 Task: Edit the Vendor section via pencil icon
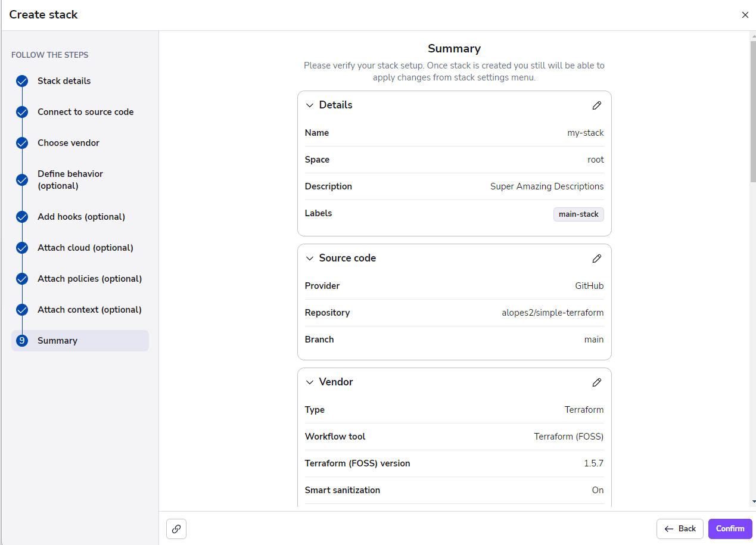click(597, 382)
